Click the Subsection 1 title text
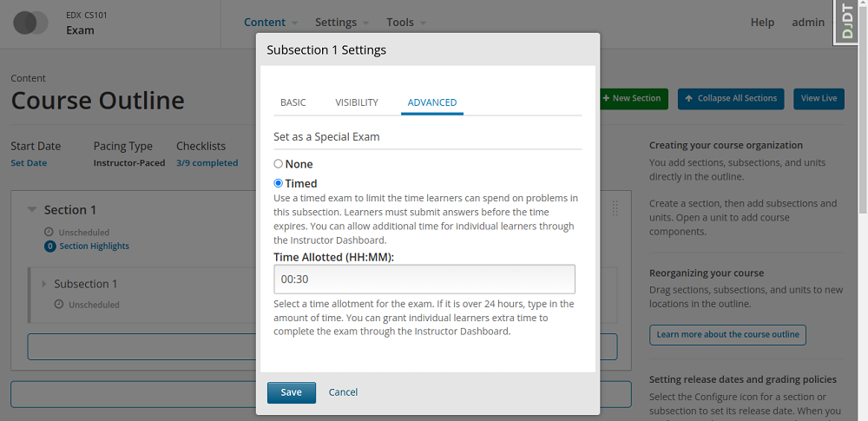The height and width of the screenshot is (421, 868). (86, 284)
